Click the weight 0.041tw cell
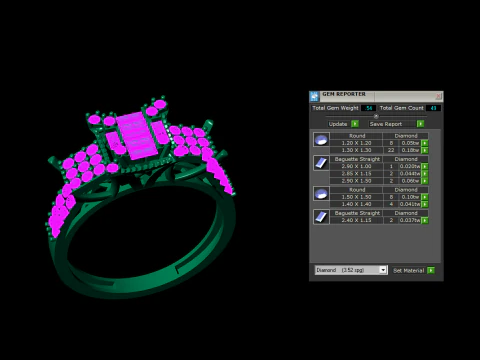 410,204
